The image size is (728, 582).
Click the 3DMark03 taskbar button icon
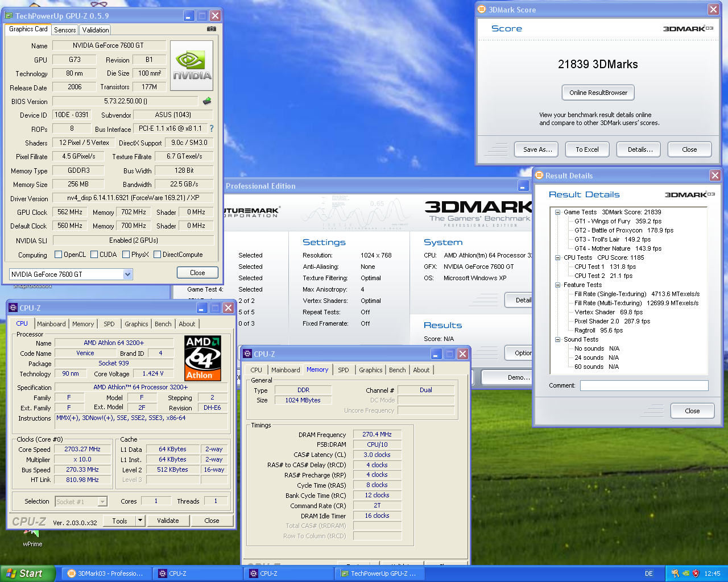pyautogui.click(x=72, y=573)
